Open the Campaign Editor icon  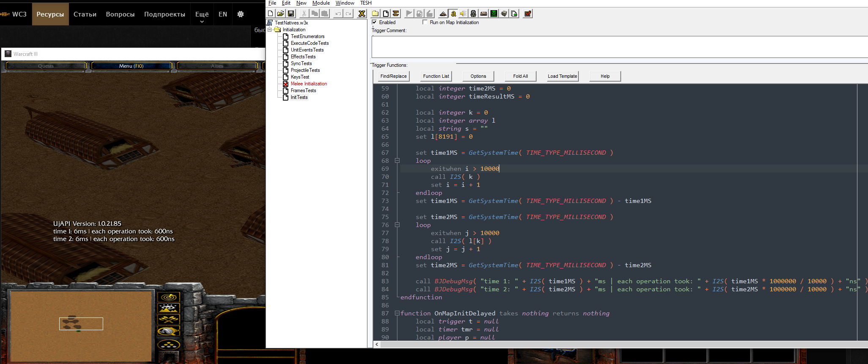tap(484, 14)
